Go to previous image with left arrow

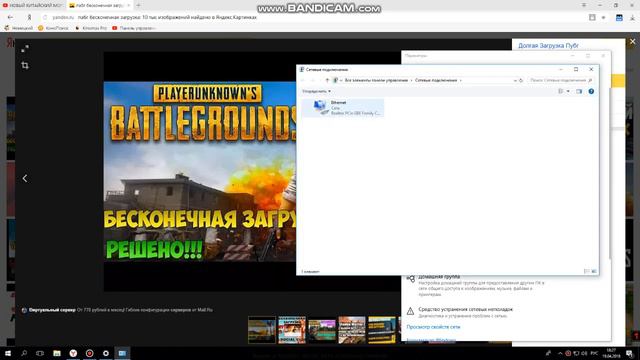tap(25, 178)
